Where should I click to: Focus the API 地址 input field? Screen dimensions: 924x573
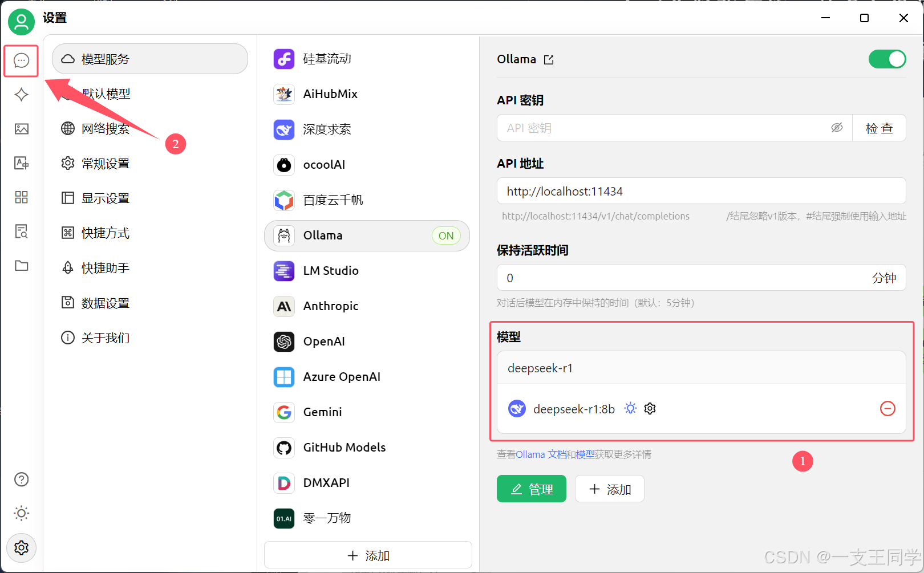tap(702, 191)
